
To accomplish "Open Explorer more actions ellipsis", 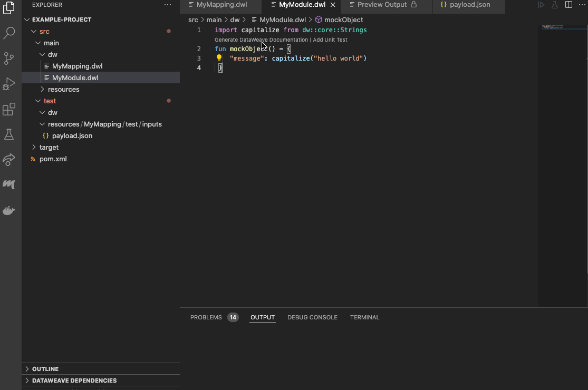I will point(168,5).
